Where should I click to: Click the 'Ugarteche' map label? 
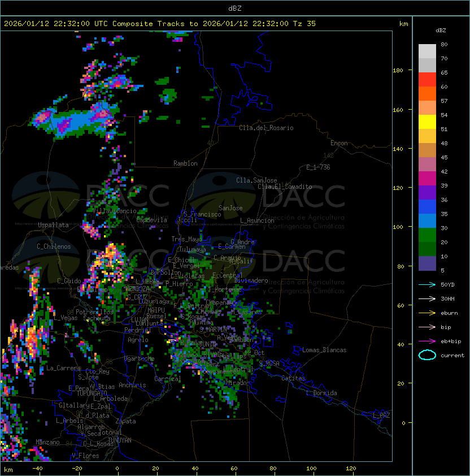[x=140, y=358]
